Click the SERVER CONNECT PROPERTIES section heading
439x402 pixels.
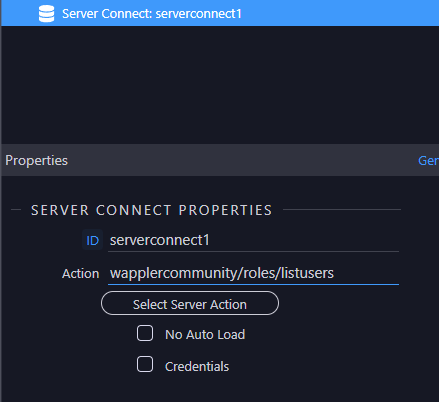(152, 210)
